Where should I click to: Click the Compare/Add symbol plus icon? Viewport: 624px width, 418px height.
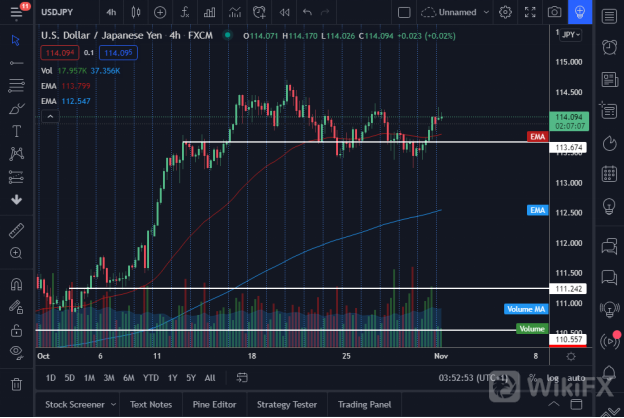[x=161, y=12]
